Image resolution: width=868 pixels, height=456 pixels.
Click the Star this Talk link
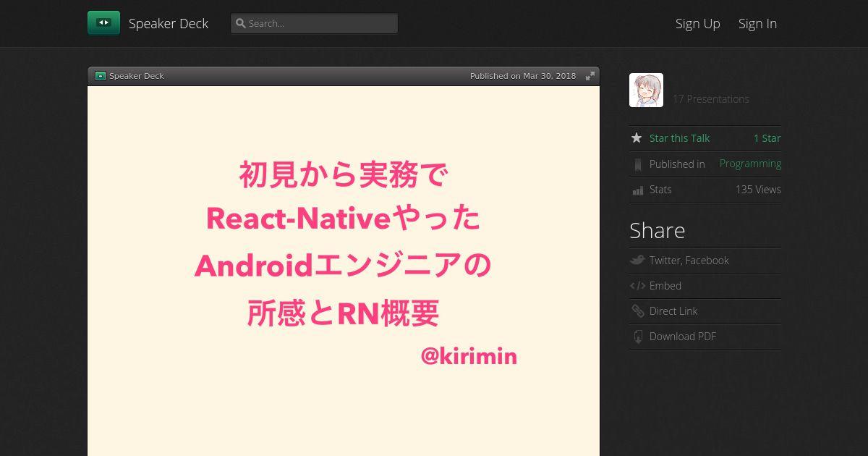[x=679, y=138]
